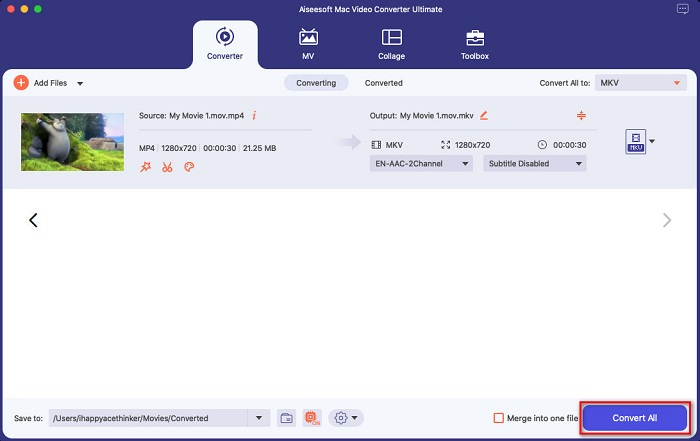Click the video thumbnail of My Movie 1
This screenshot has height=441, width=700.
(72, 142)
